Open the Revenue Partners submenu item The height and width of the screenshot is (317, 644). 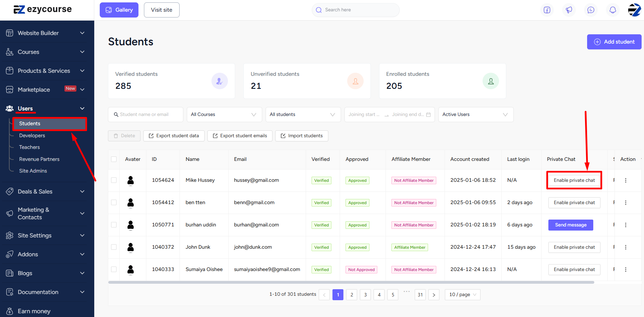tap(39, 159)
